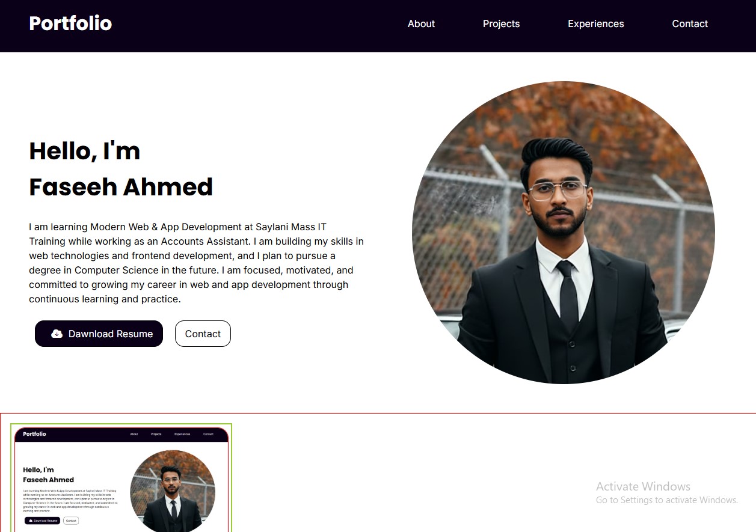The height and width of the screenshot is (532, 756).
Task: Click the Portfolio logo in the header
Action: coord(70,23)
